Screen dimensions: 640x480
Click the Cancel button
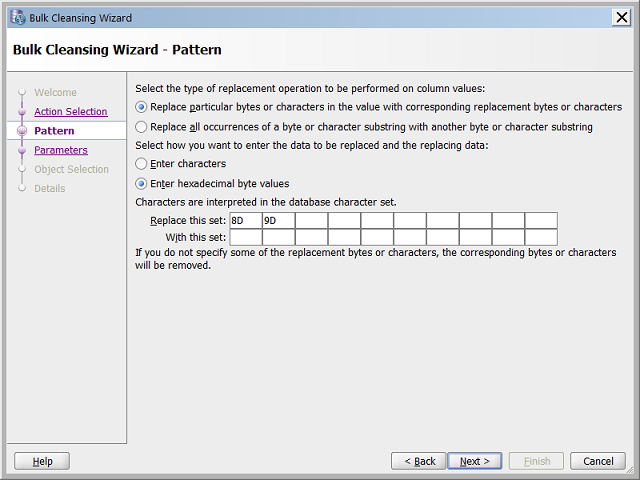pyautogui.click(x=597, y=461)
